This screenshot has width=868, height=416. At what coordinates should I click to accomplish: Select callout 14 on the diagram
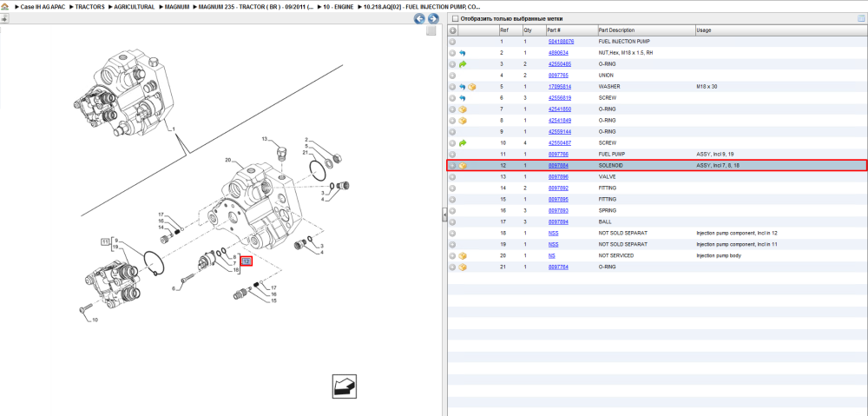(161, 228)
